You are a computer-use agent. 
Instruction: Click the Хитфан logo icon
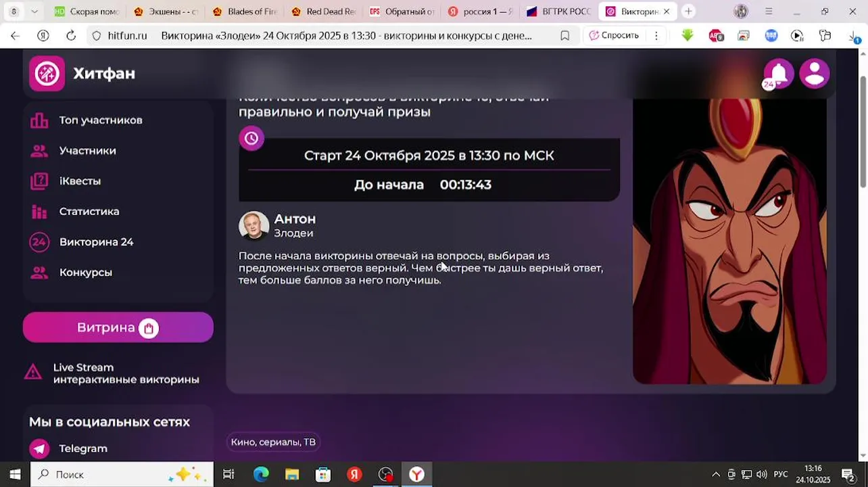coord(47,73)
